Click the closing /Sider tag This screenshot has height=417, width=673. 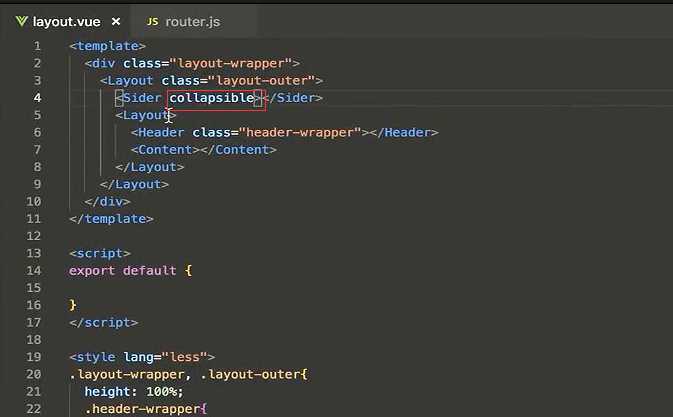pos(292,98)
